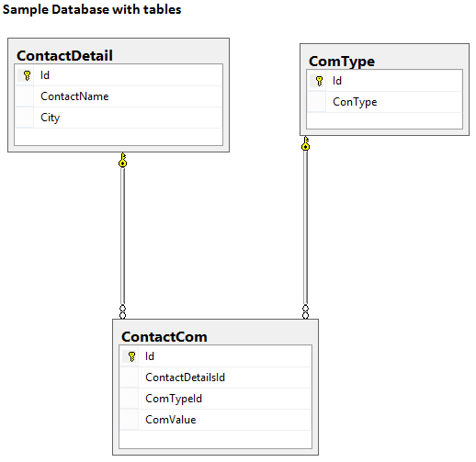The width and height of the screenshot is (476, 462).
Task: Click the ContactDetail table title
Action: tap(64, 56)
